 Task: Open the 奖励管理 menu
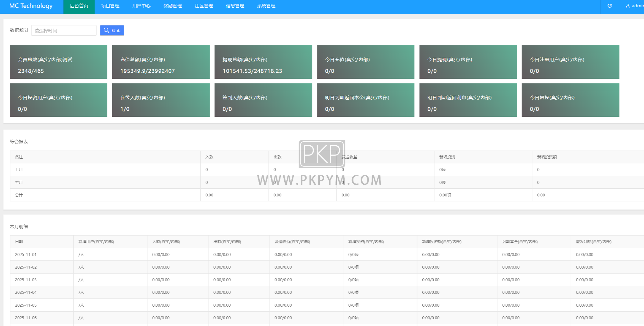coord(173,6)
